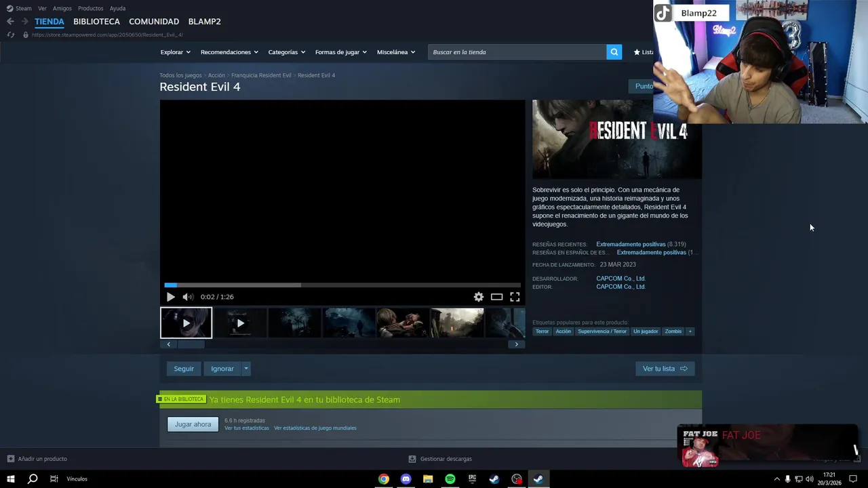Open the Ver menu

click(42, 8)
